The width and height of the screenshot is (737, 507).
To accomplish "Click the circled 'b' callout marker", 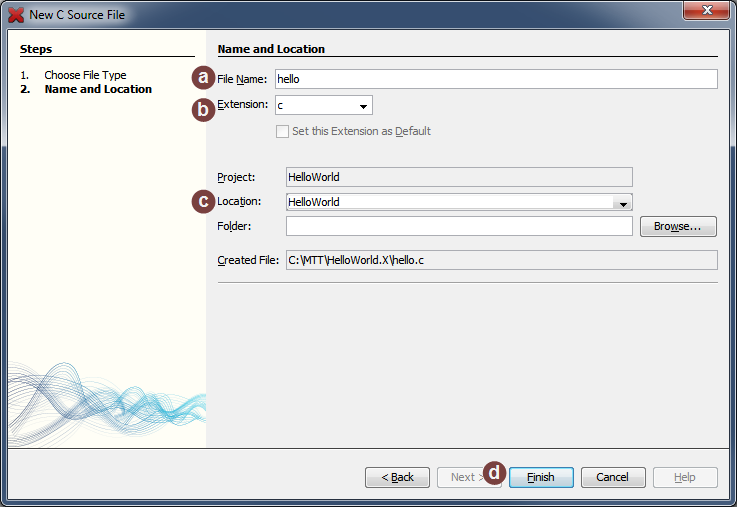I will (x=204, y=109).
